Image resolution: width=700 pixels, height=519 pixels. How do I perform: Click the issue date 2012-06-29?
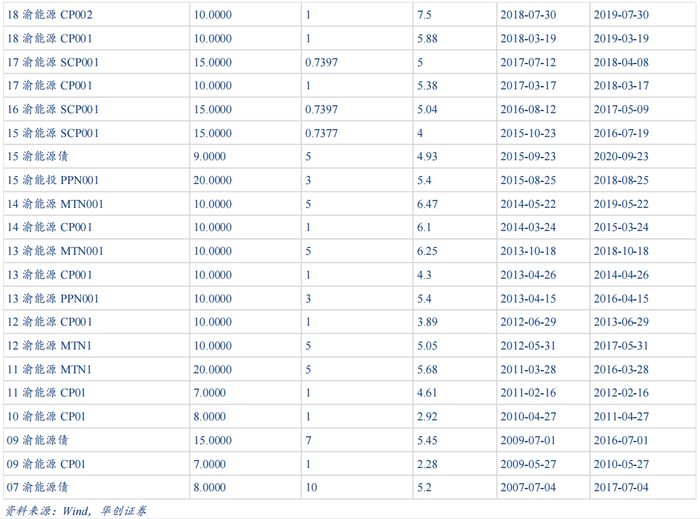click(x=528, y=322)
